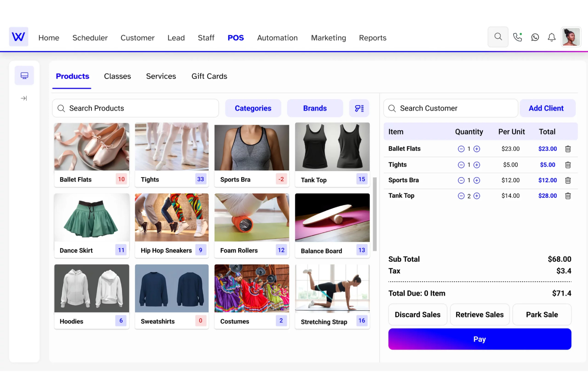Switch to the Gift Cards tab
Screen dimensions: 588x392
click(209, 76)
